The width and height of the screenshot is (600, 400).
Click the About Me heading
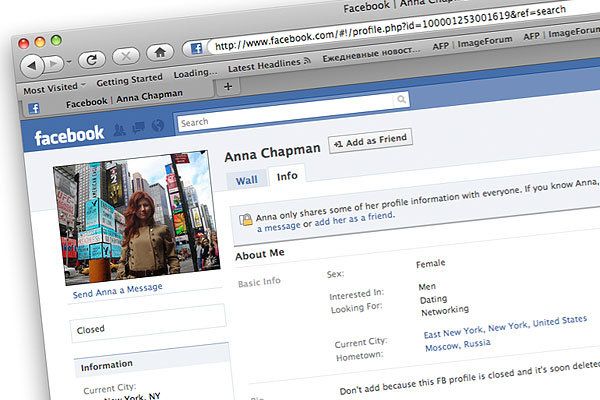(x=260, y=254)
